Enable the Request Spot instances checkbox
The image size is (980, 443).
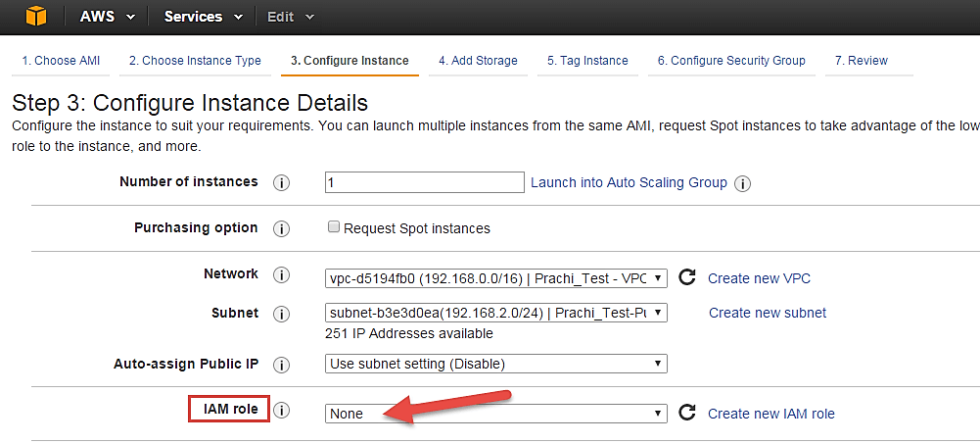tap(334, 227)
